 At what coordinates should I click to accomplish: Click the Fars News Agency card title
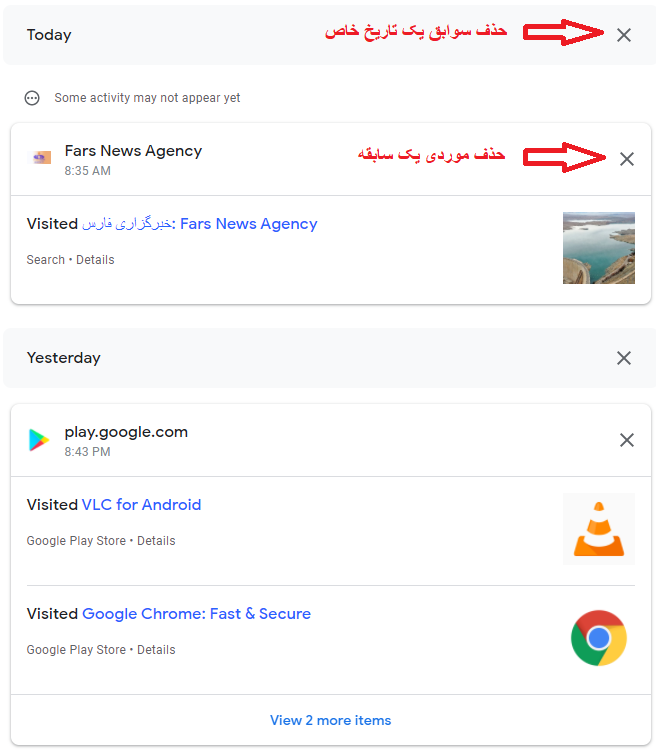click(x=133, y=151)
